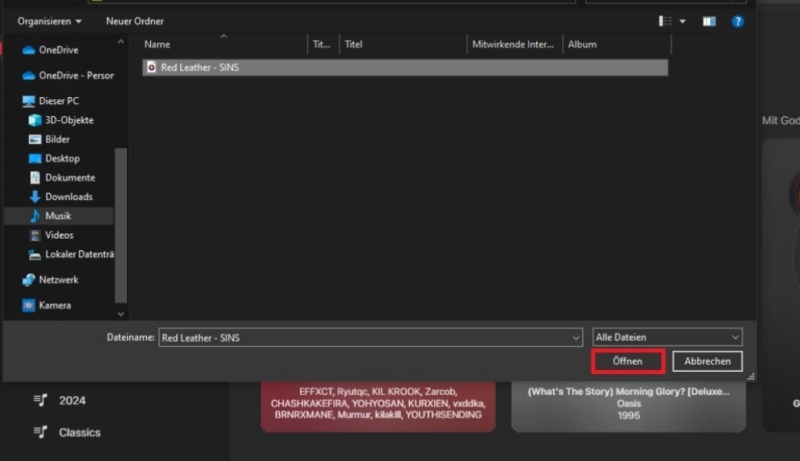The image size is (800, 461).
Task: Select the Downloads folder icon
Action: [x=35, y=197]
